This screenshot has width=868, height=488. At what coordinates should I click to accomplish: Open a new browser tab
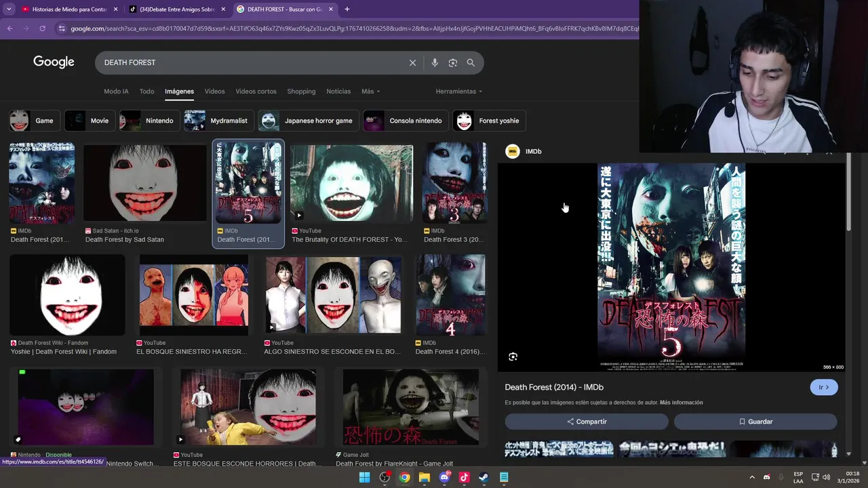click(x=347, y=9)
